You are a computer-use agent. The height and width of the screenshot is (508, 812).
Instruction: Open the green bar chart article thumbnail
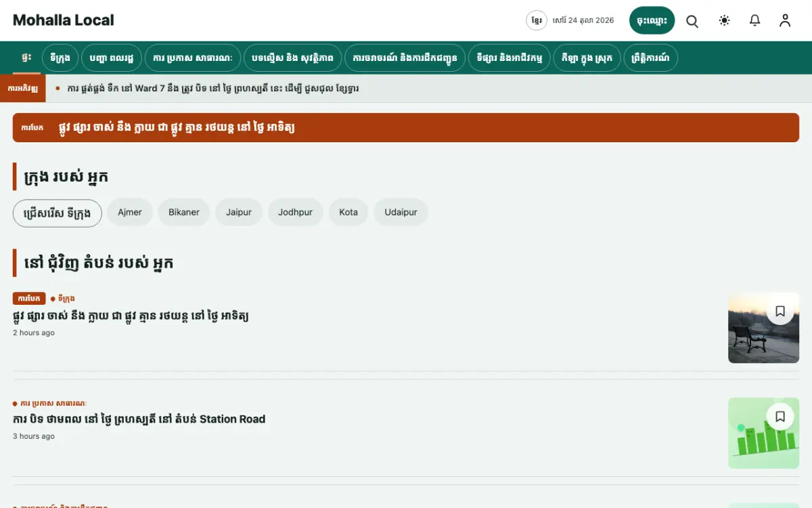(x=763, y=433)
